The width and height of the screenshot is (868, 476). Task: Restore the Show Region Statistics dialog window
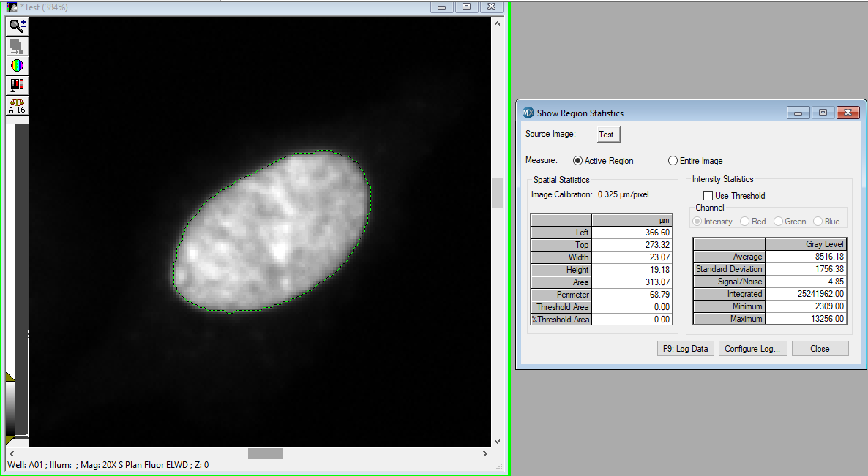[x=823, y=113]
